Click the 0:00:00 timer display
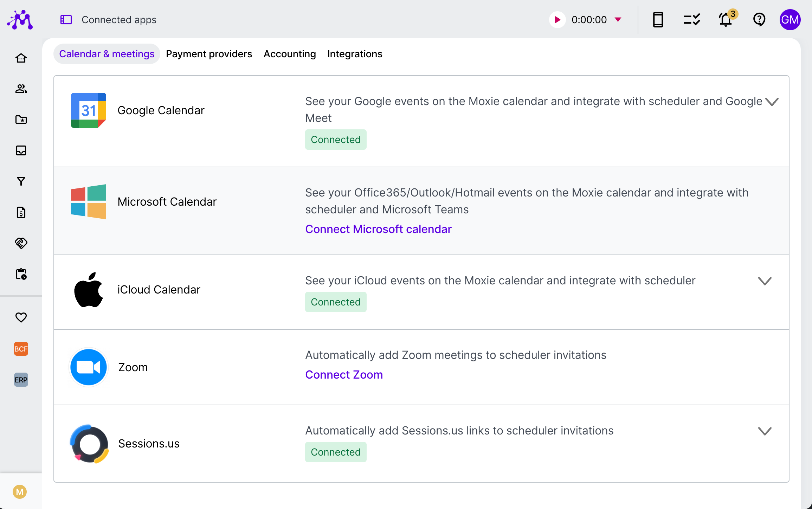 click(x=589, y=20)
